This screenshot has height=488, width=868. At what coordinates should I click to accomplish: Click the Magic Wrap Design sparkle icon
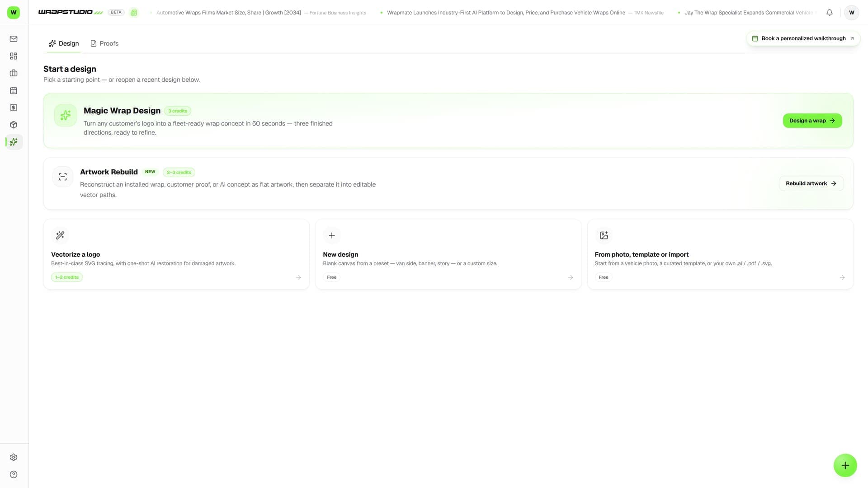pos(66,115)
